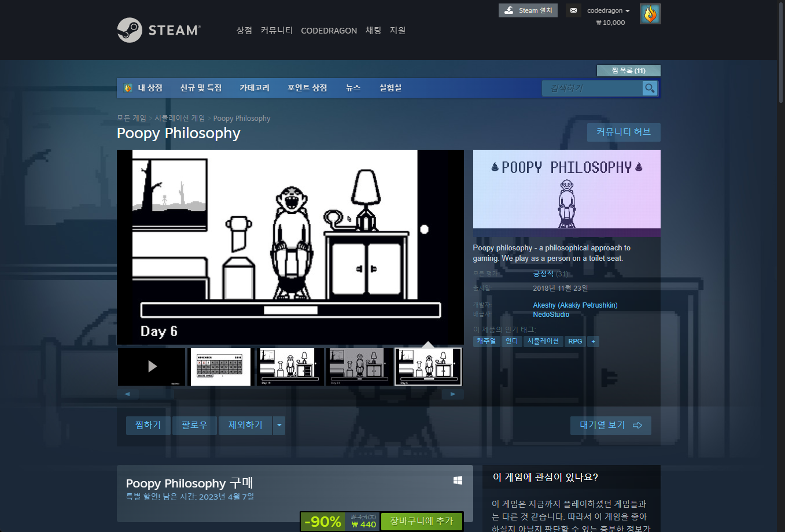Open the mail notification envelope icon
The image size is (785, 532).
(573, 10)
